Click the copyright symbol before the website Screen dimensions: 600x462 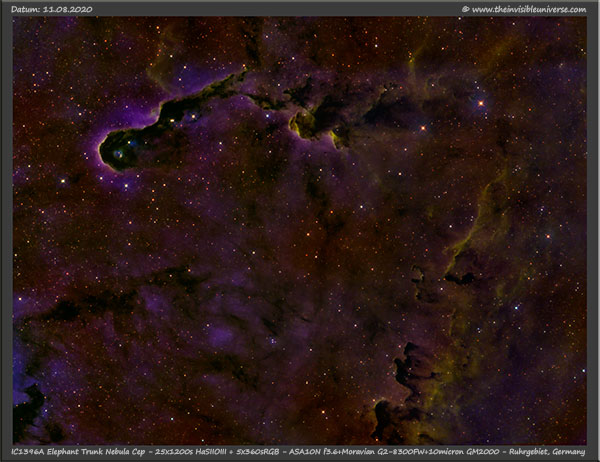coord(466,9)
